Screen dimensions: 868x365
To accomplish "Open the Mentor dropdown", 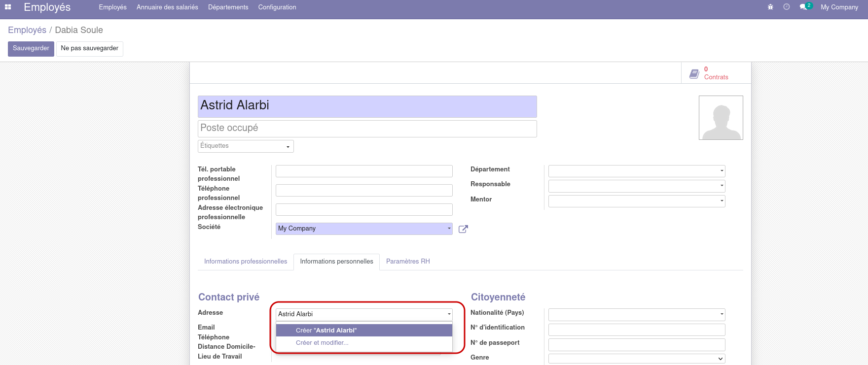I will click(637, 201).
